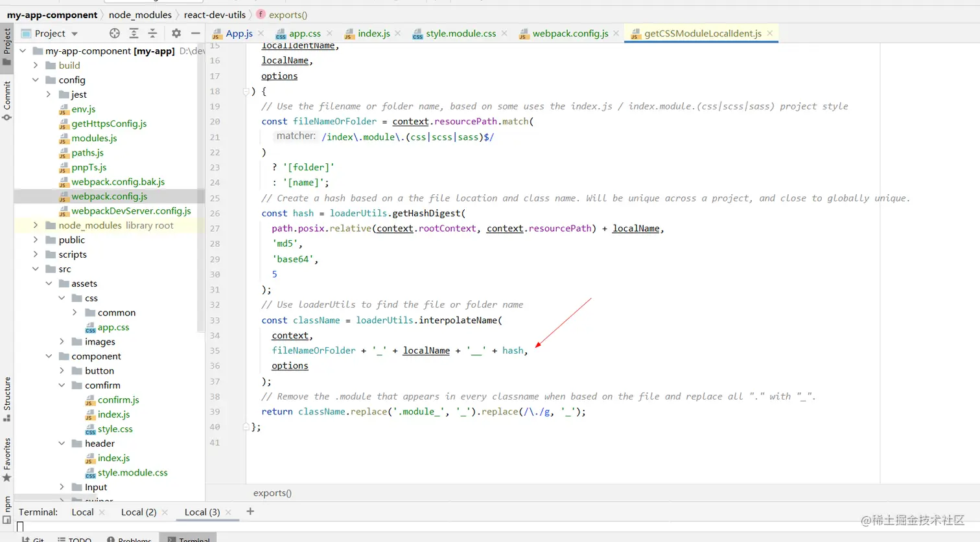Expand the scripts folder arrow
The width and height of the screenshot is (980, 542).
click(36, 254)
